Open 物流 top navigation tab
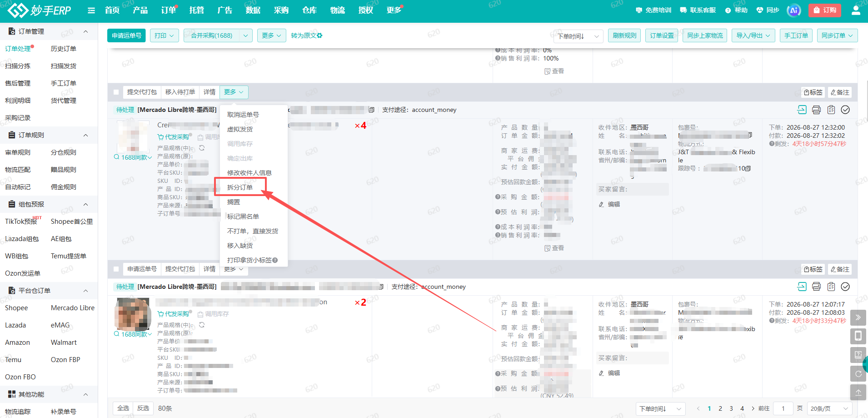This screenshot has width=868, height=418. [x=338, y=10]
